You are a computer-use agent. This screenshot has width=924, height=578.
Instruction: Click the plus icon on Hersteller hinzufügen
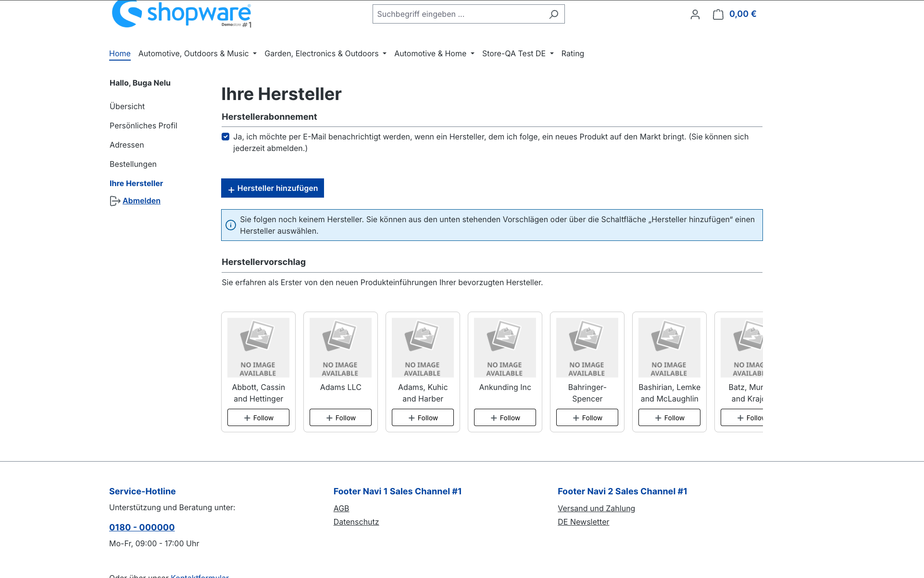[232, 188]
